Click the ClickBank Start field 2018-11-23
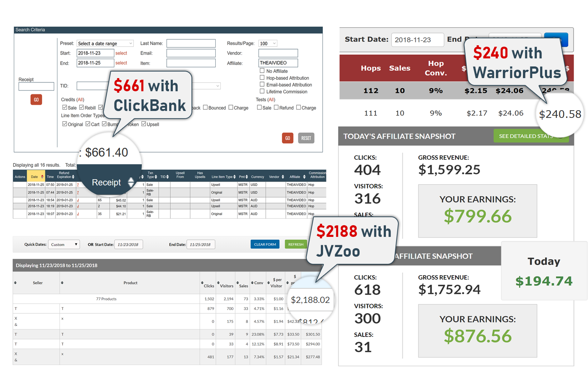 pos(95,53)
